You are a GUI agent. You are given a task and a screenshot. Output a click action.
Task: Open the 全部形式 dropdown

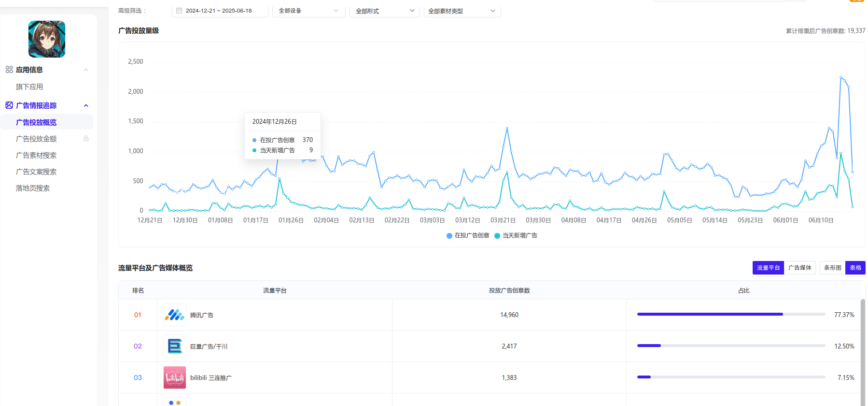(385, 11)
